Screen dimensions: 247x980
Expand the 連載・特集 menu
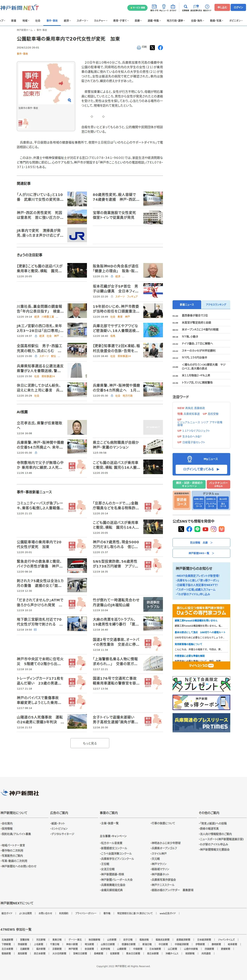[154, 21]
